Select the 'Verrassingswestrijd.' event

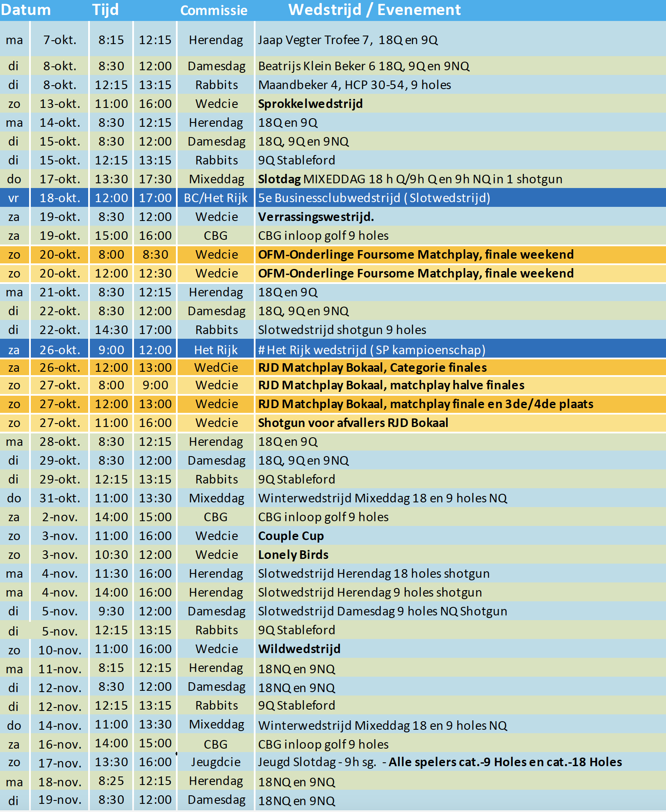click(x=316, y=217)
